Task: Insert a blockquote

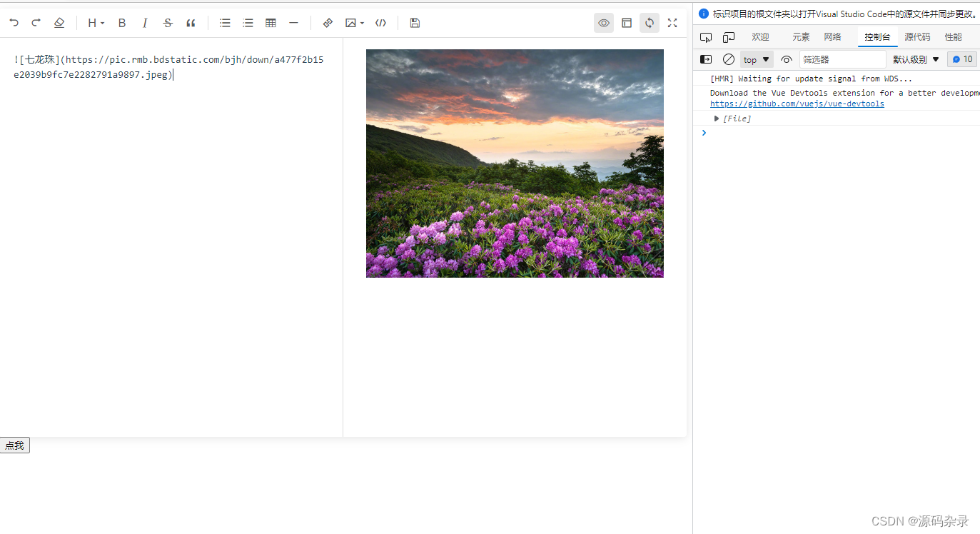Action: click(191, 23)
